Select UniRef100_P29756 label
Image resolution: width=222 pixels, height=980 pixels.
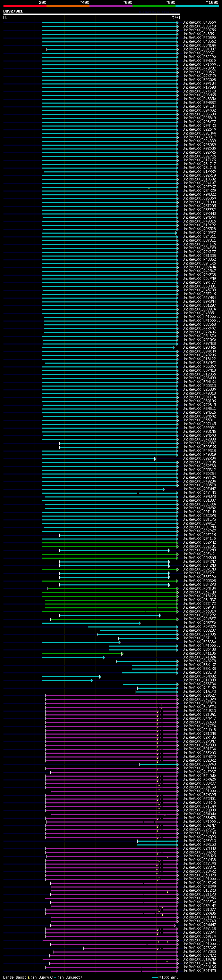tap(199, 30)
